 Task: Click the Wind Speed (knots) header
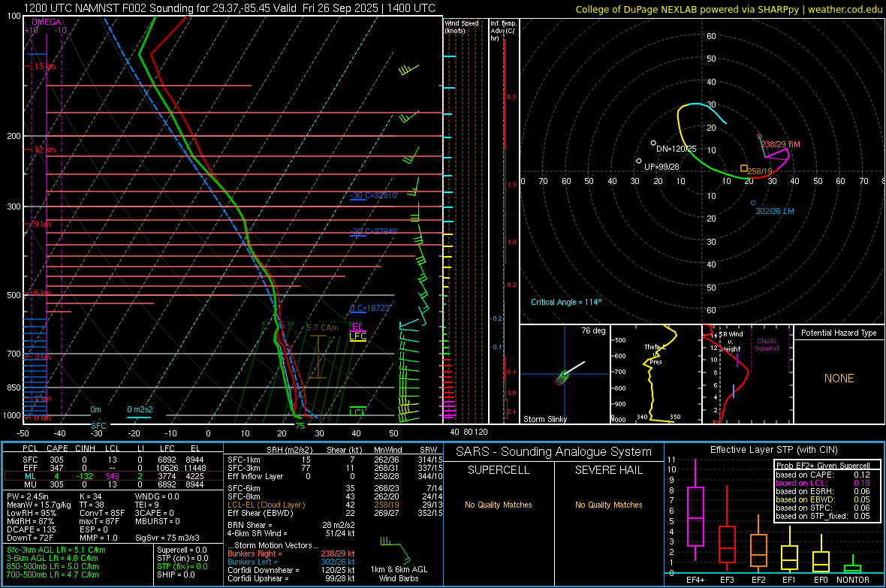coord(462,27)
